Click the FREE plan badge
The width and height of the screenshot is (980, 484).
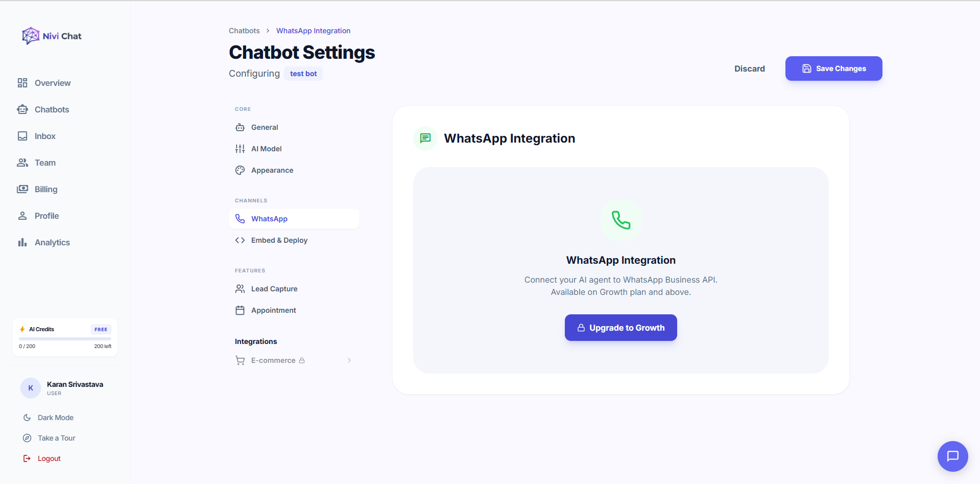(101, 330)
